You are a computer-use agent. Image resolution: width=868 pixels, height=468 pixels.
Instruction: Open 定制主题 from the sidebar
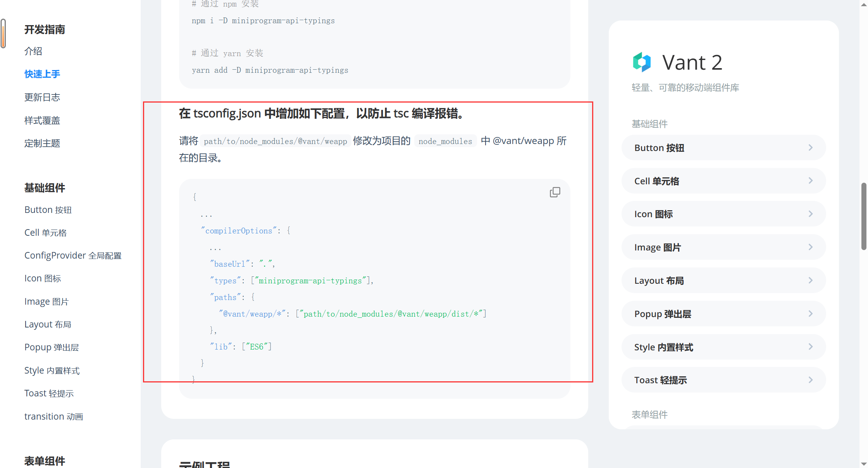click(x=42, y=143)
